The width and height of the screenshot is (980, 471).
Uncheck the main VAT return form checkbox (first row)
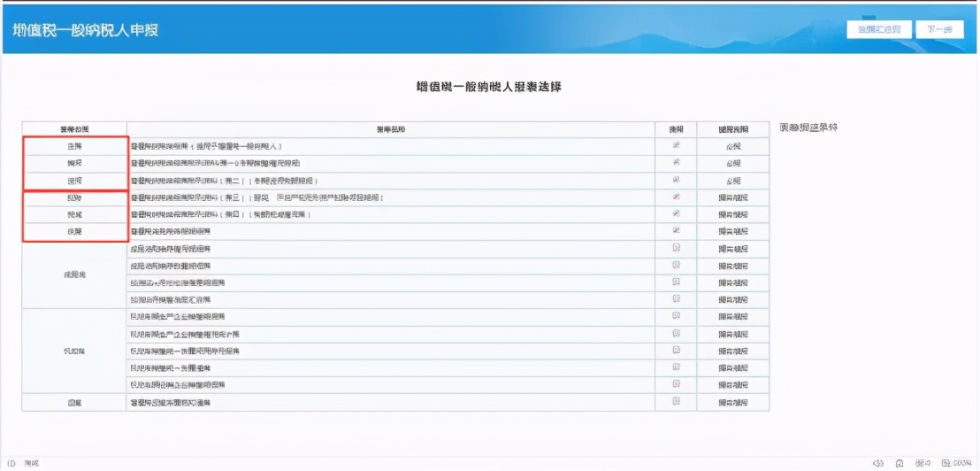676,145
